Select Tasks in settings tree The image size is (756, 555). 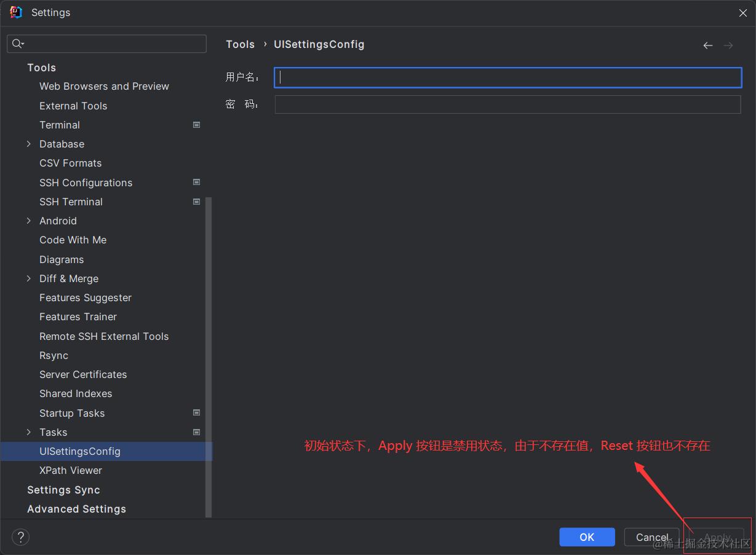pos(53,432)
